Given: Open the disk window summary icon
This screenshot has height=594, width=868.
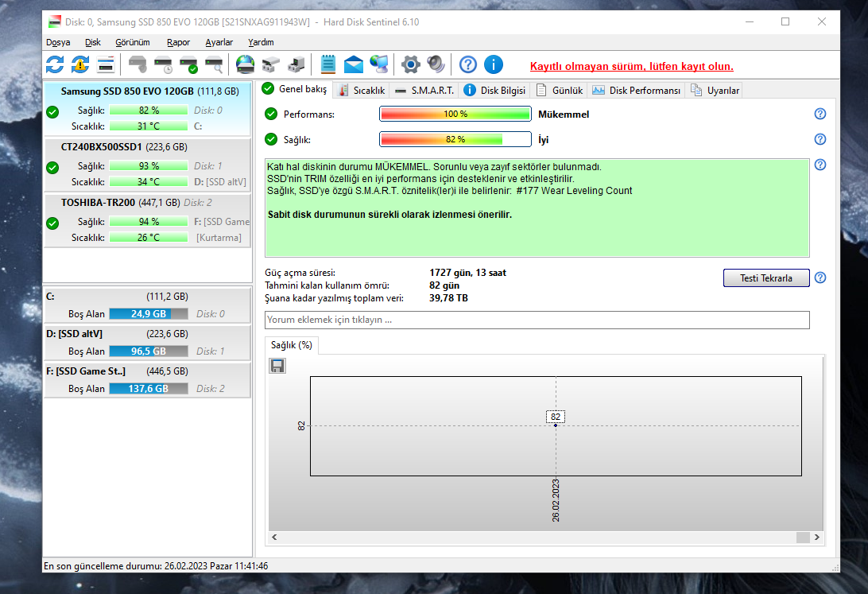Looking at the screenshot, I should click(105, 64).
